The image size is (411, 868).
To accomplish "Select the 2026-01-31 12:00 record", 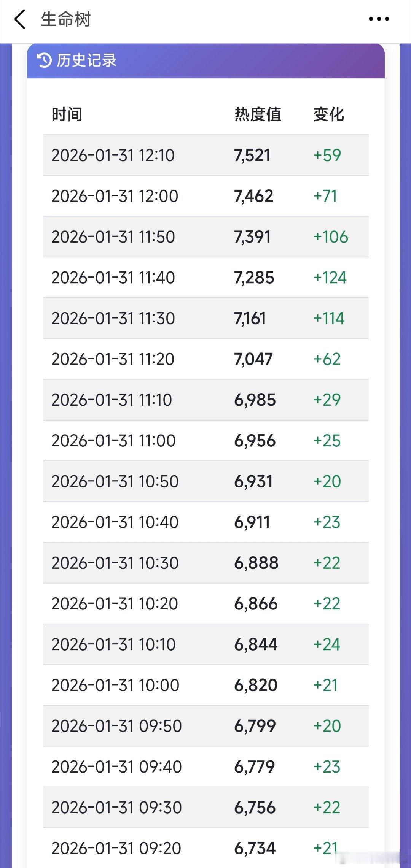I will point(206,196).
